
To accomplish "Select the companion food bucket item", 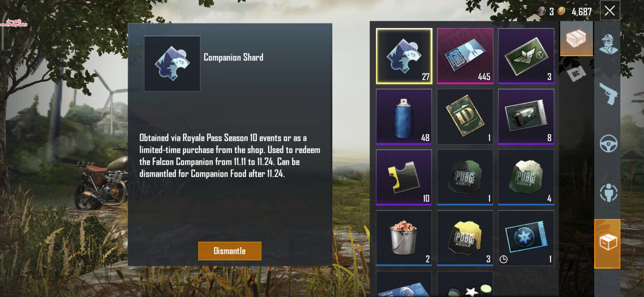I will pyautogui.click(x=404, y=238).
